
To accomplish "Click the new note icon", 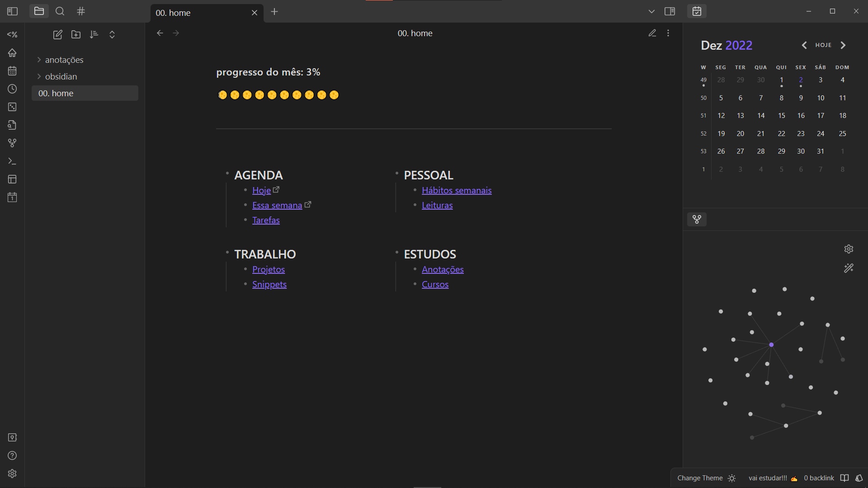I will [57, 34].
